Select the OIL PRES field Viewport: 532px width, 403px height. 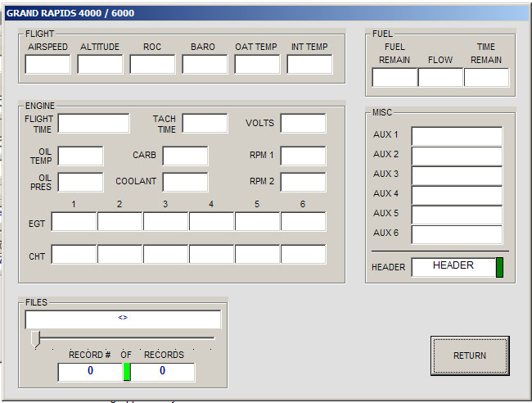coord(80,182)
